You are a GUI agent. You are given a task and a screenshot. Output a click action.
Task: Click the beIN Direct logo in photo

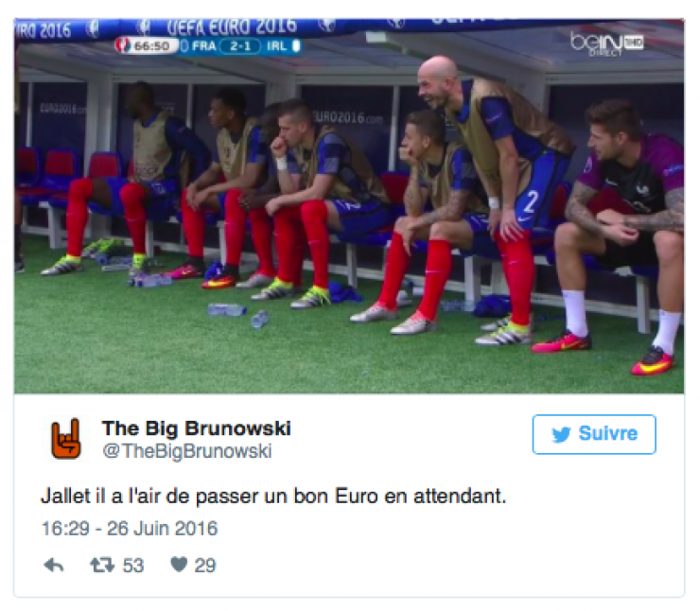point(606,44)
